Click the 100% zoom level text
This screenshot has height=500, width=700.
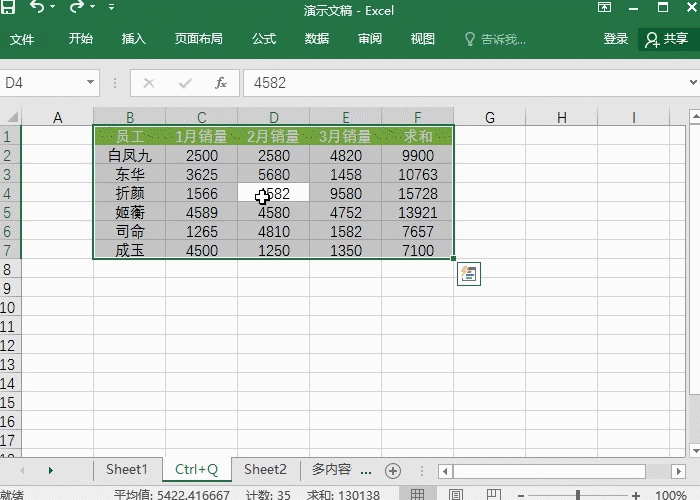click(x=671, y=495)
